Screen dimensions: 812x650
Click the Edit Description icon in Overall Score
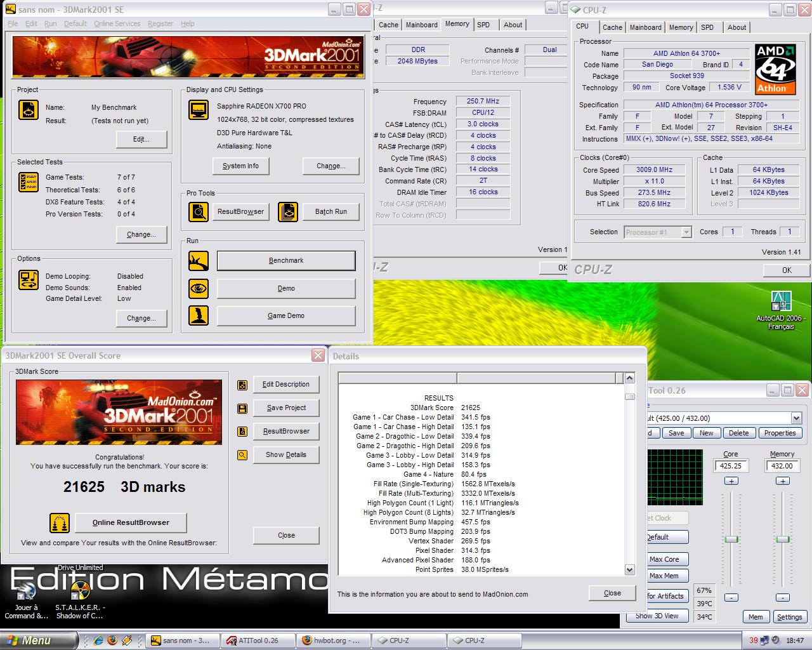point(242,385)
